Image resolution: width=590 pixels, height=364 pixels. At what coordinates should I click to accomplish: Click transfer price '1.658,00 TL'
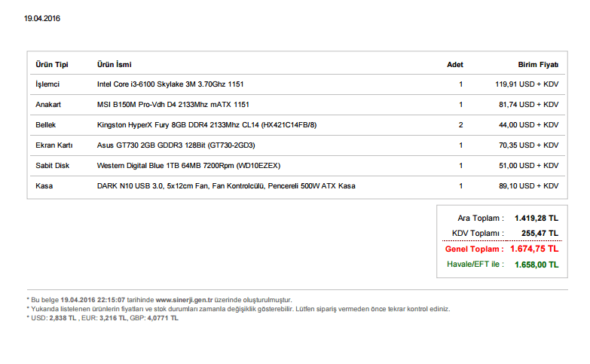pyautogui.click(x=537, y=265)
